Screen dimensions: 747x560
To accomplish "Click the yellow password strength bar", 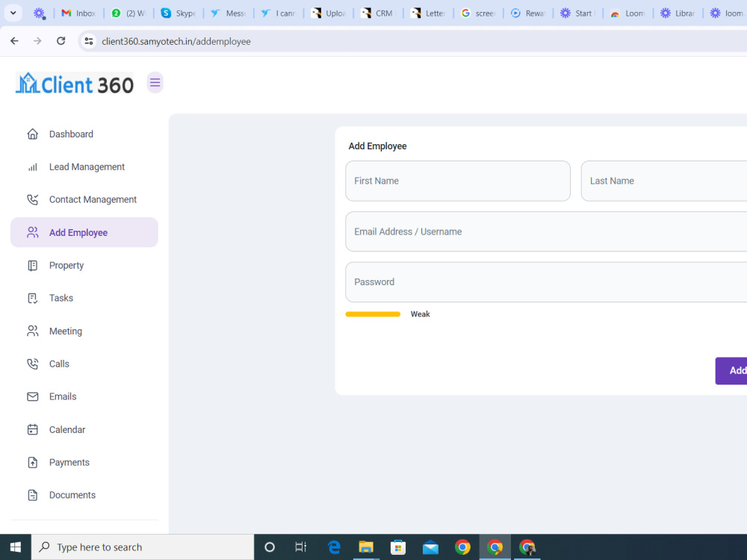I will click(x=373, y=314).
